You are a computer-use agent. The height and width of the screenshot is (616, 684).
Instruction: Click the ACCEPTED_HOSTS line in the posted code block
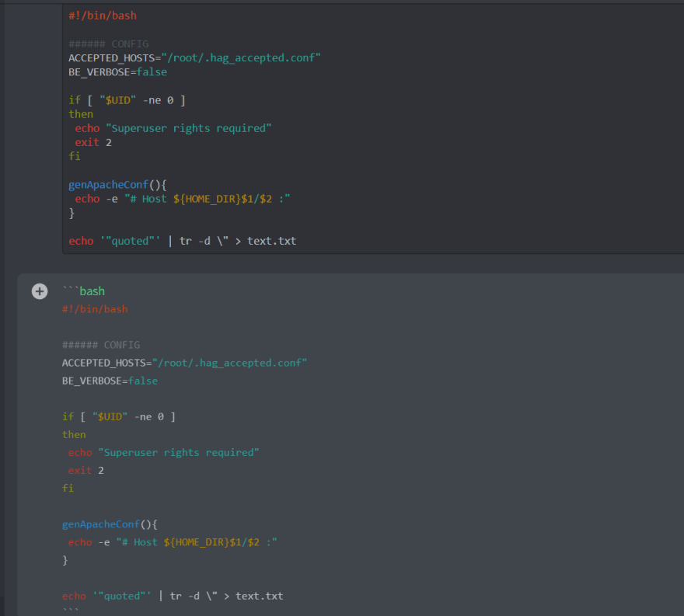click(194, 58)
